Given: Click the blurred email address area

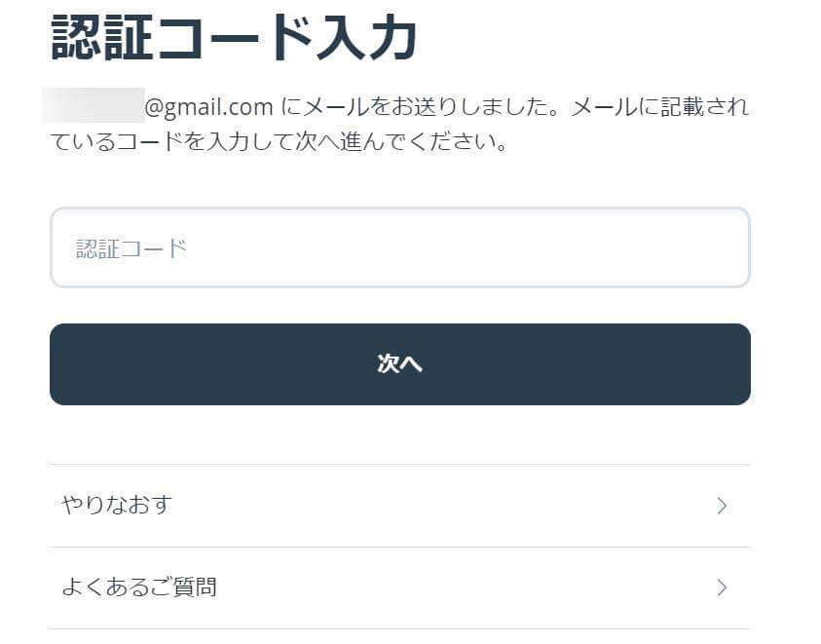Looking at the screenshot, I should pos(93,105).
